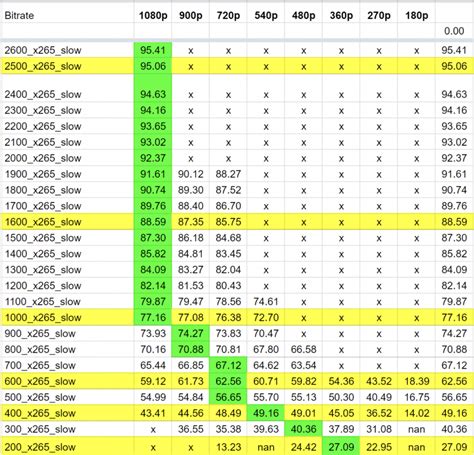Select row label 2300_x265_slow
The width and height of the screenshot is (474, 455).
(67, 110)
